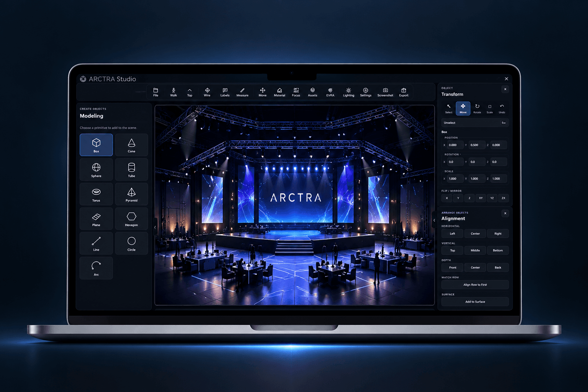Launch EVRA from the toolbar

[330, 92]
